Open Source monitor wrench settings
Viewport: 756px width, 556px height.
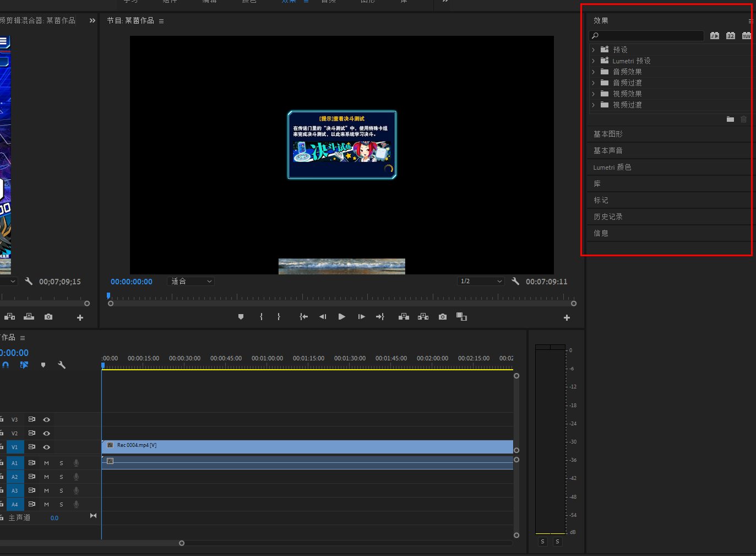29,281
